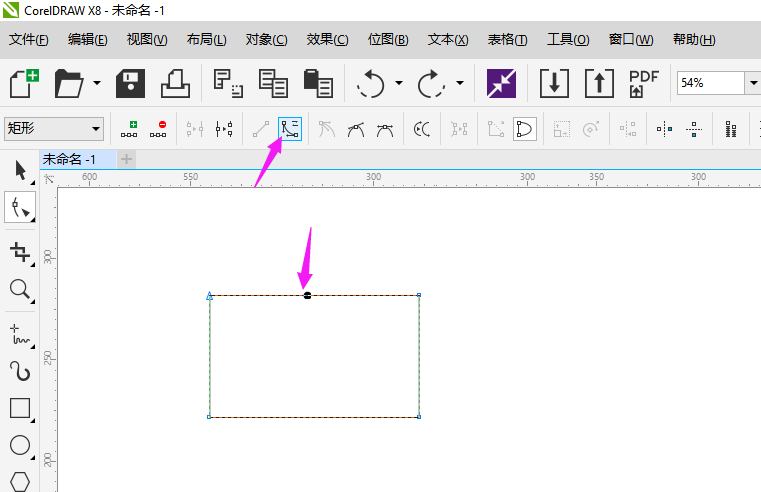Viewport: 761px width, 492px height.
Task: Open the 工具(O) menu
Action: (x=568, y=39)
